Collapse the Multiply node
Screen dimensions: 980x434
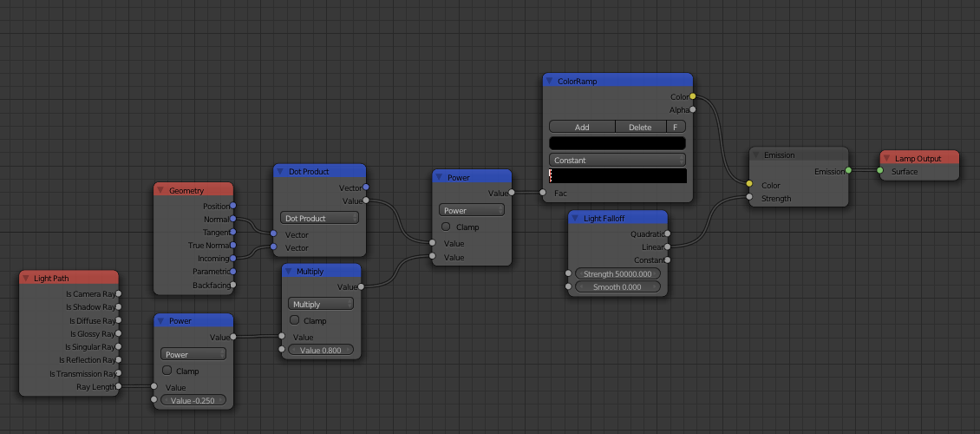pyautogui.click(x=289, y=272)
